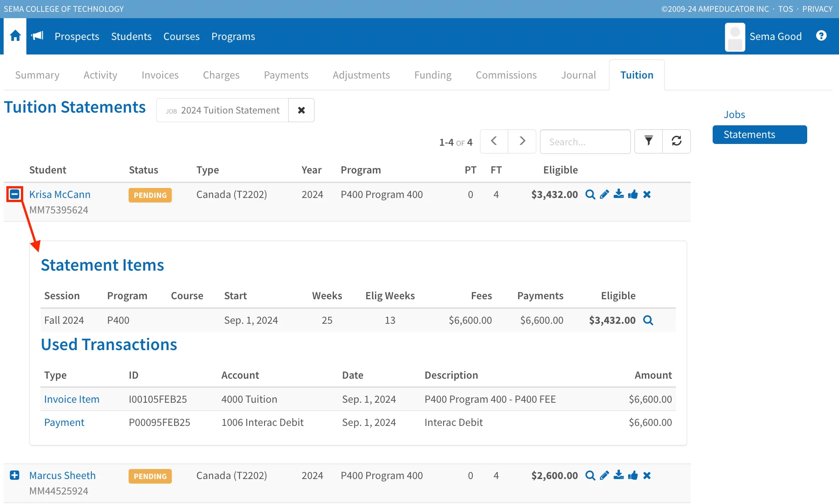Viewport: 839px width, 504px height.
Task: Open the announcements megaphone icon
Action: point(37,36)
